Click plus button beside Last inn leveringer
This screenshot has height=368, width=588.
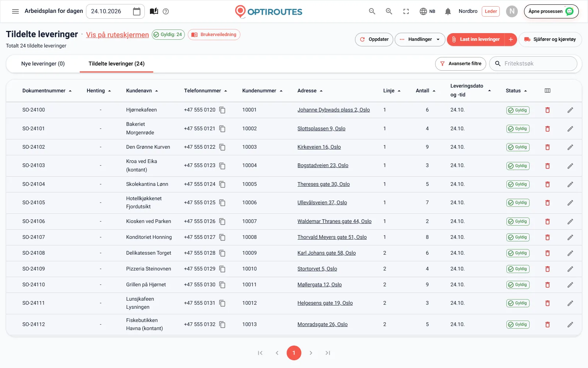[511, 39]
